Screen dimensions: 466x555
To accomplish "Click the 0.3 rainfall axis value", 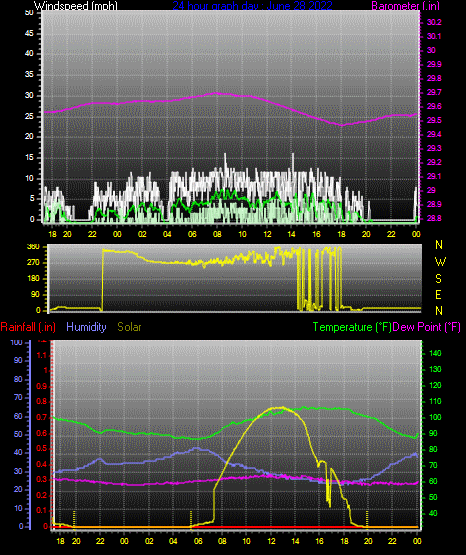I will [x=42, y=479].
